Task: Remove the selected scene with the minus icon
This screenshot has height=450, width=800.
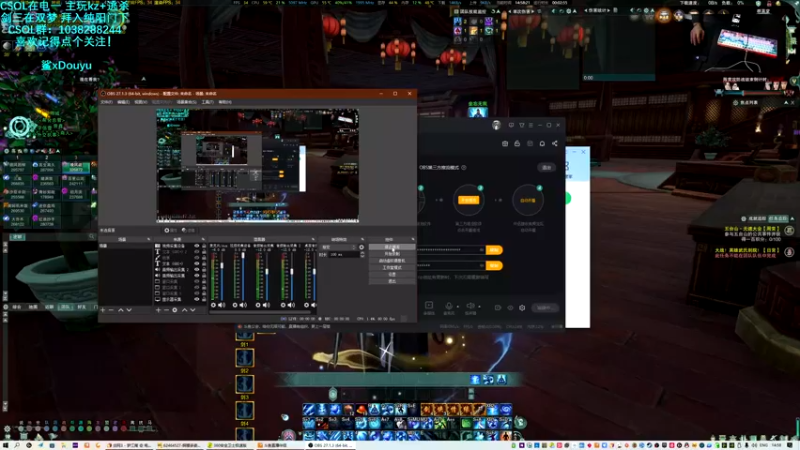Action: [x=111, y=310]
